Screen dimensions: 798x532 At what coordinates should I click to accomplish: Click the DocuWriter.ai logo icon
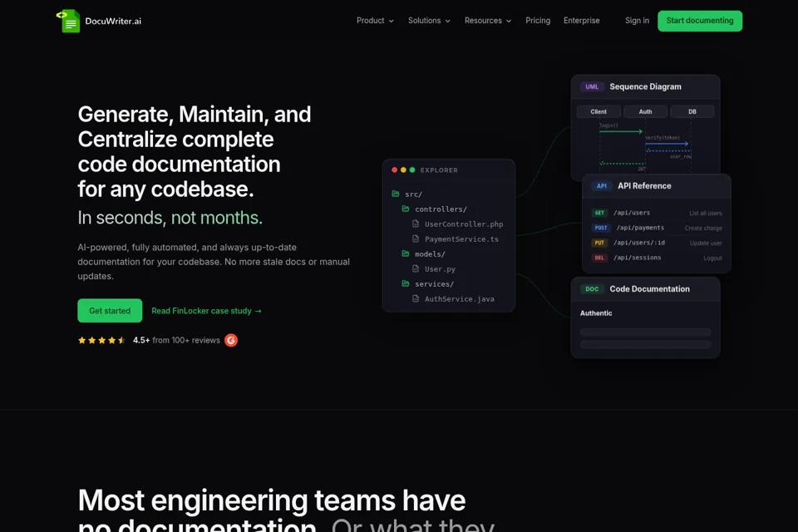click(x=67, y=21)
